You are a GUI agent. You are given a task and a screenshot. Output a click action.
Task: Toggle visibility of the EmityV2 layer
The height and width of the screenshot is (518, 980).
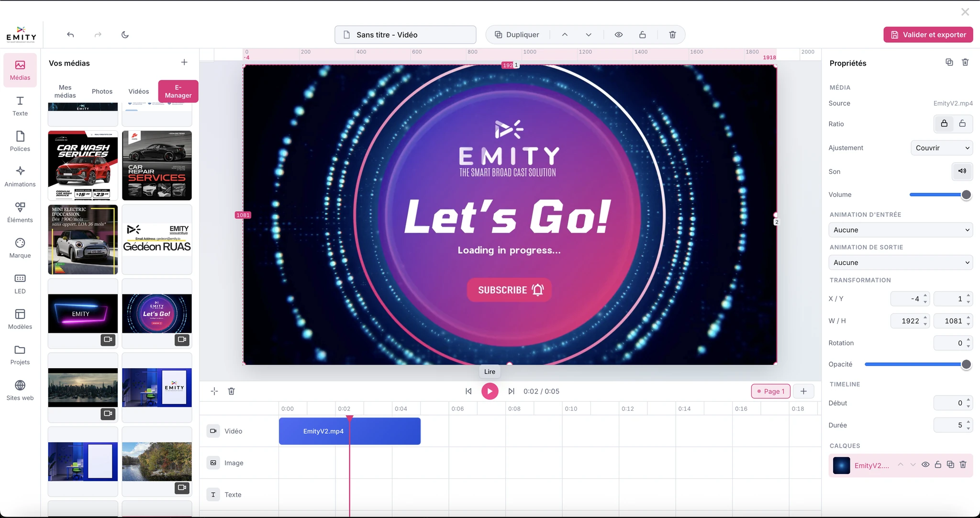925,464
